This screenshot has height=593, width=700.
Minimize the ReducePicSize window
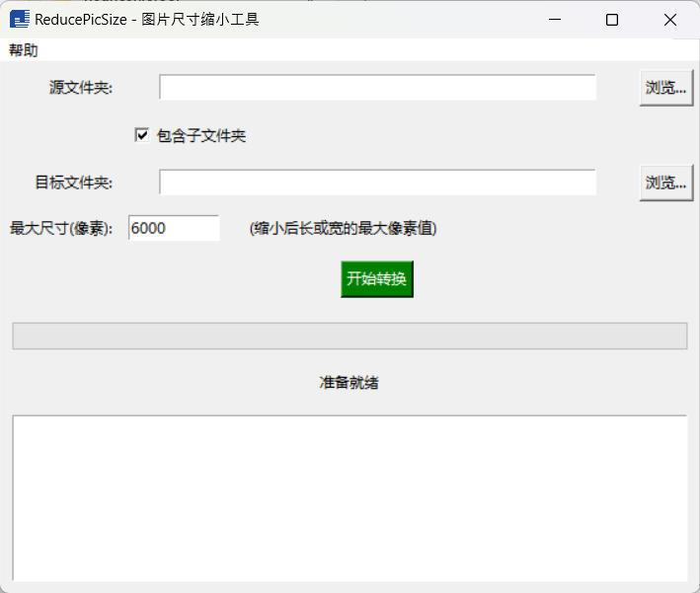click(555, 19)
